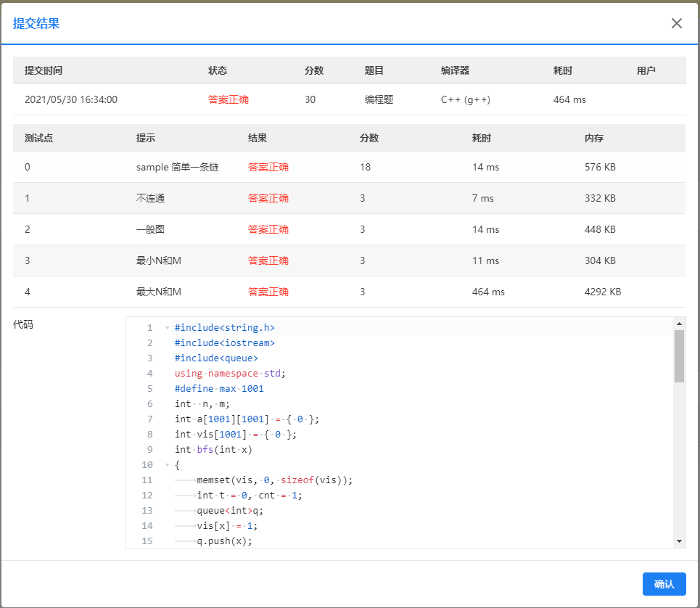Viewport: 700px width, 608px height.
Task: Click the 提交时间 column header
Action: 44,70
